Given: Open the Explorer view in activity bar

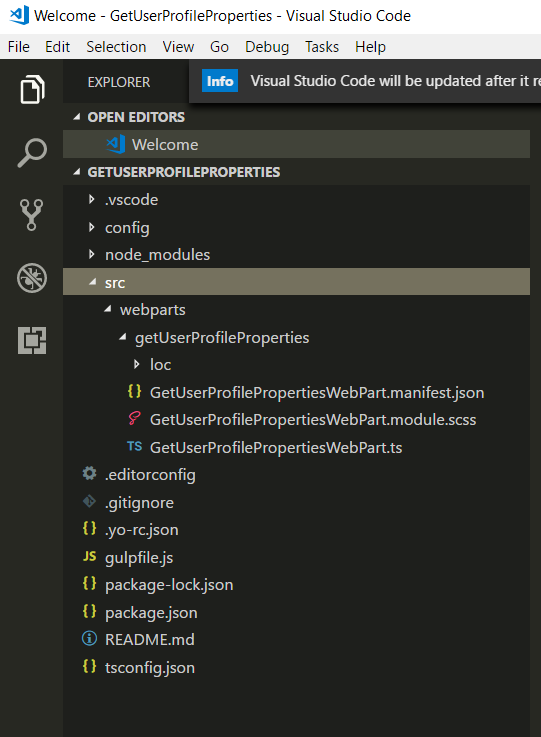Looking at the screenshot, I should 32,89.
